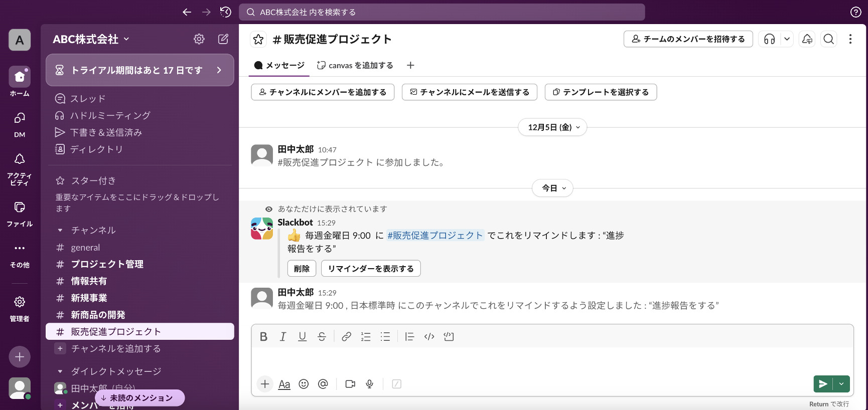This screenshot has height=410, width=868.
Task: Open スレッド in sidebar
Action: [x=140, y=99]
